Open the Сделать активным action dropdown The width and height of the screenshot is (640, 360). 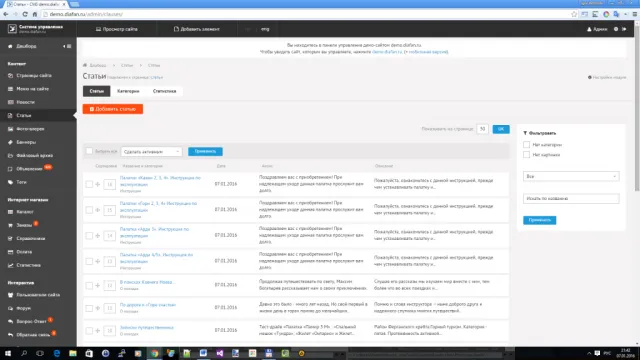click(x=151, y=151)
